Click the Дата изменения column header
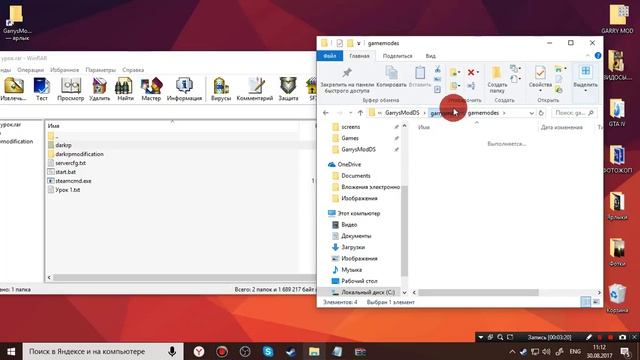The width and height of the screenshot is (640, 360). [x=562, y=127]
